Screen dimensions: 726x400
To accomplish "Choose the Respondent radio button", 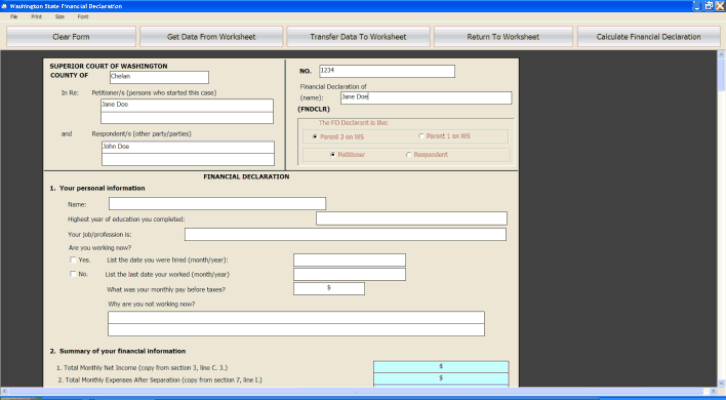I will tap(408, 155).
